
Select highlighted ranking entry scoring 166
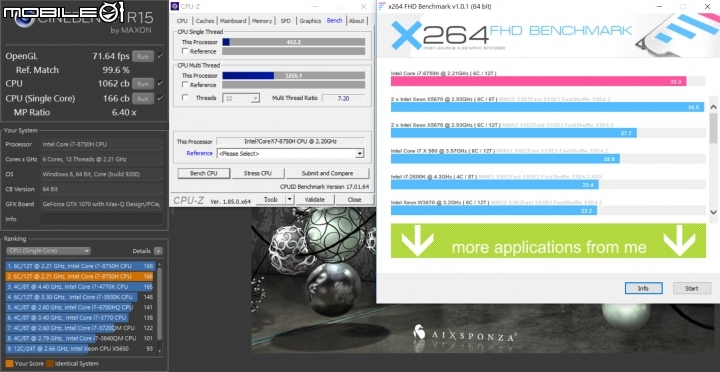80,276
